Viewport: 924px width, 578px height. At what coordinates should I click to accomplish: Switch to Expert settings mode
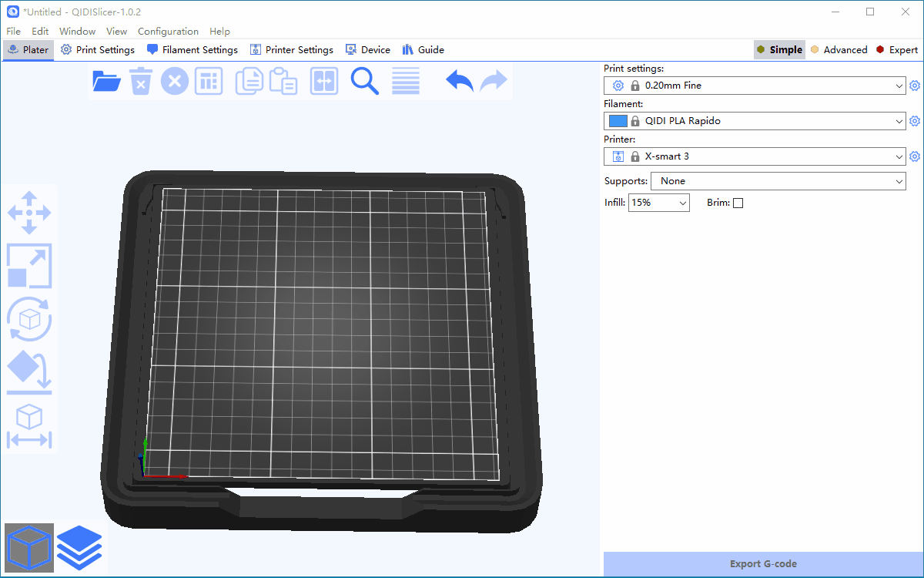point(896,49)
